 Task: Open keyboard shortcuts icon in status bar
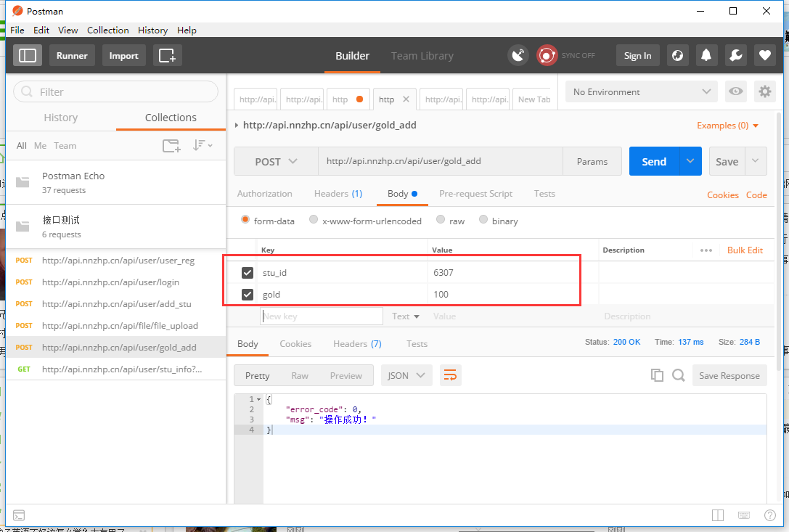pyautogui.click(x=744, y=515)
